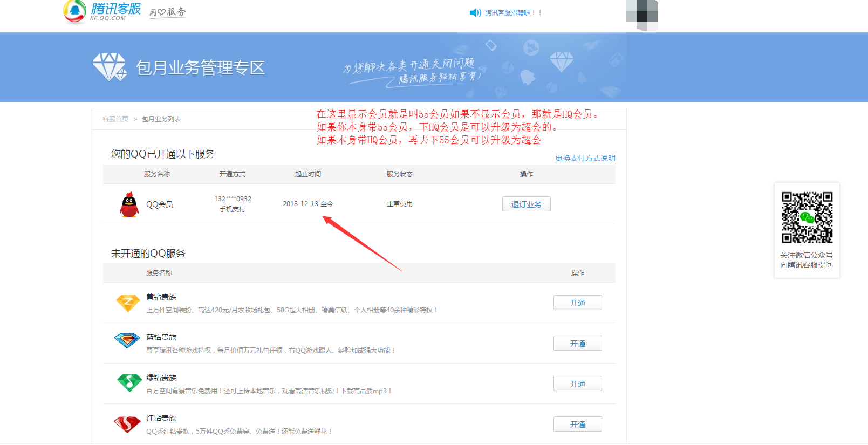Click the 用心服务 slogan beside logo
The height and width of the screenshot is (445, 868).
coord(168,12)
